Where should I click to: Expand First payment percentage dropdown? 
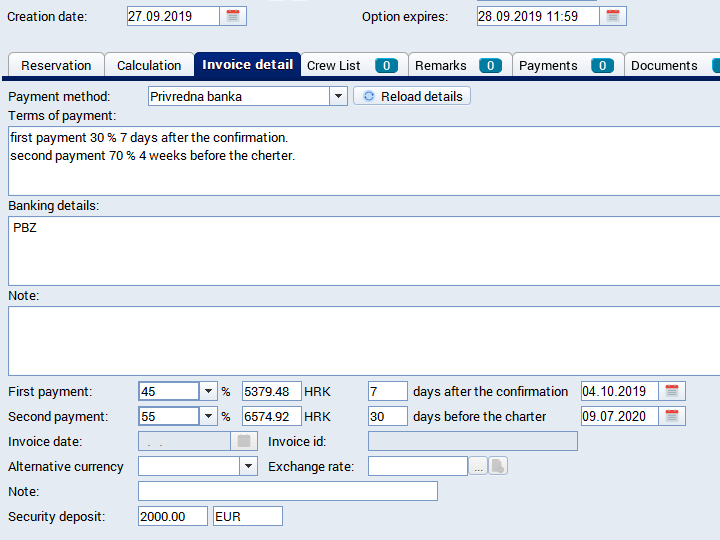point(209,391)
